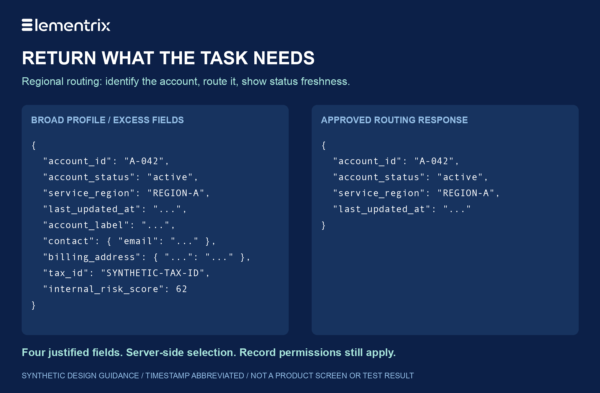Select "account_status" line in the Broad Profile panel

pyautogui.click(x=121, y=177)
